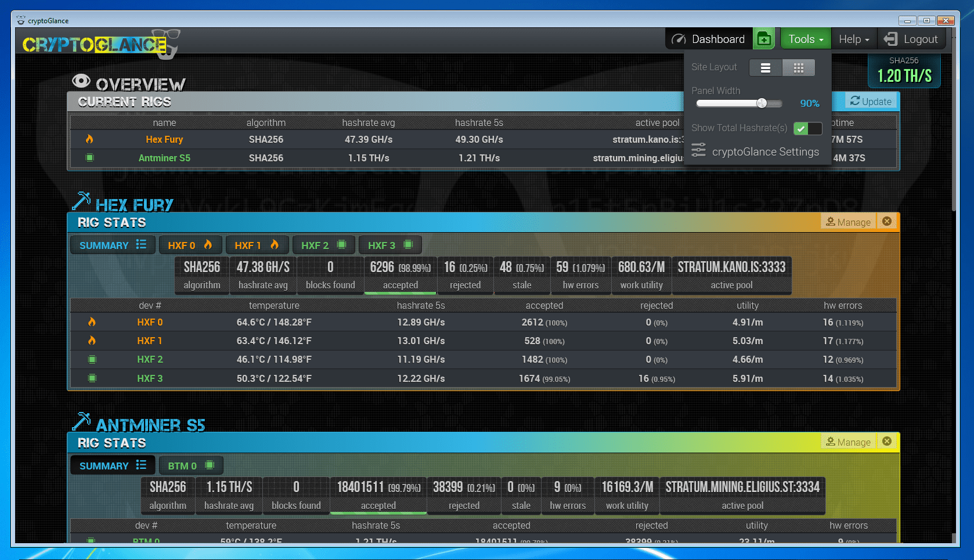This screenshot has height=560, width=974.
Task: Switch to the BTM 0 tab
Action: [191, 465]
